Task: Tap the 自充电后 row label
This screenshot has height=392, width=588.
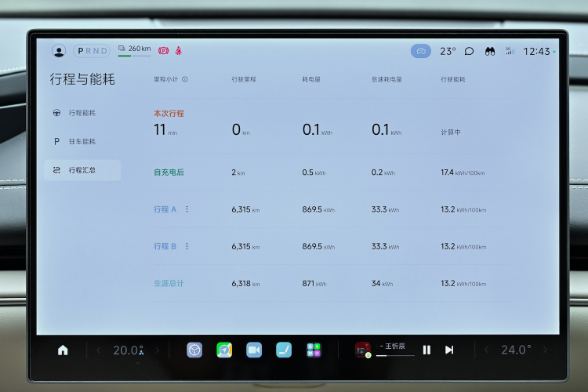Action: (169, 172)
